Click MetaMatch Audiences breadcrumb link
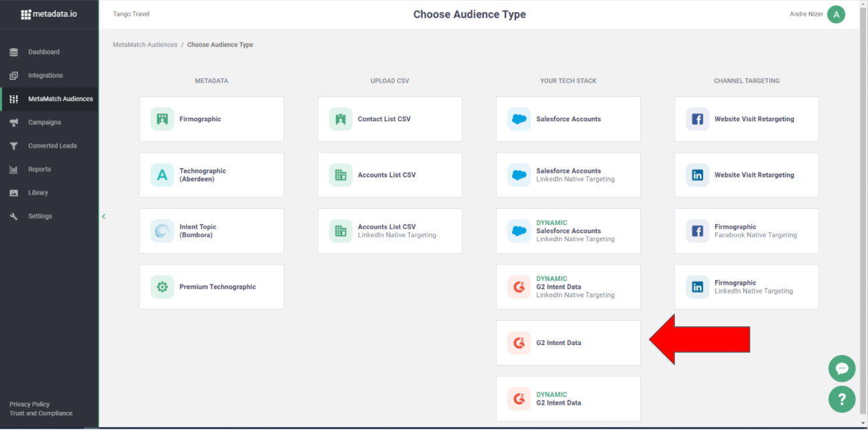868x430 pixels. click(145, 45)
